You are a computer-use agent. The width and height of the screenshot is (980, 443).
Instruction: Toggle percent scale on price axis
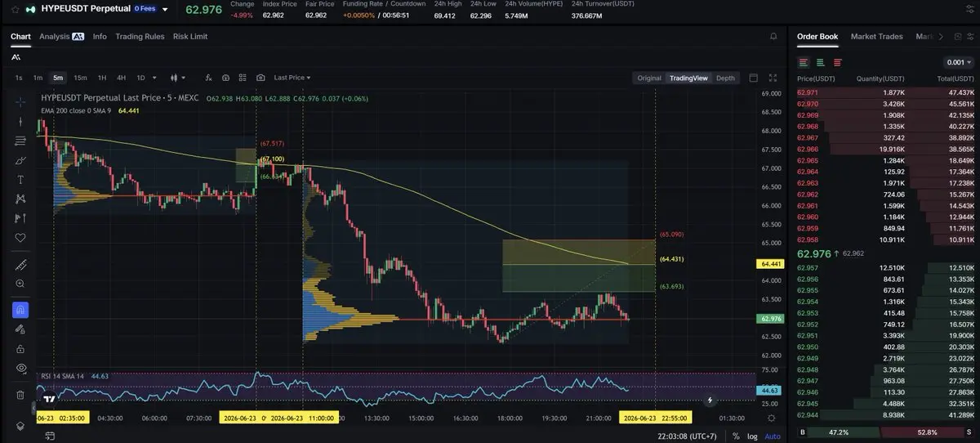click(736, 436)
